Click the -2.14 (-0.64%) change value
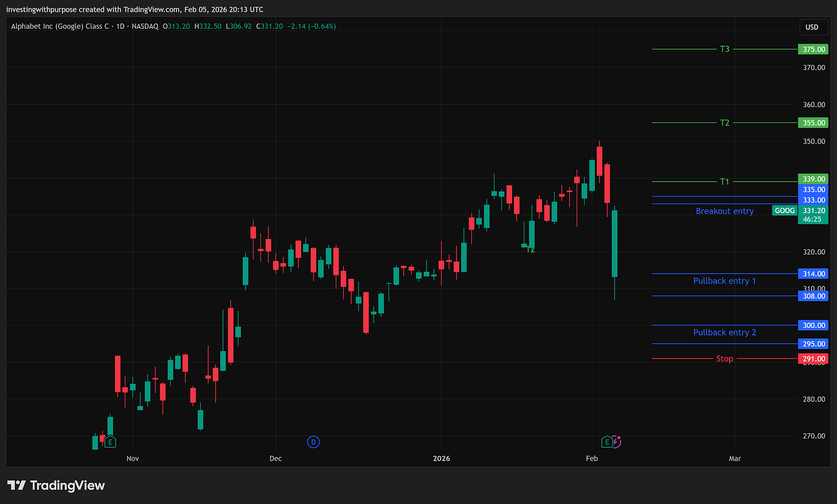Viewport: 837px width, 504px height. click(312, 26)
